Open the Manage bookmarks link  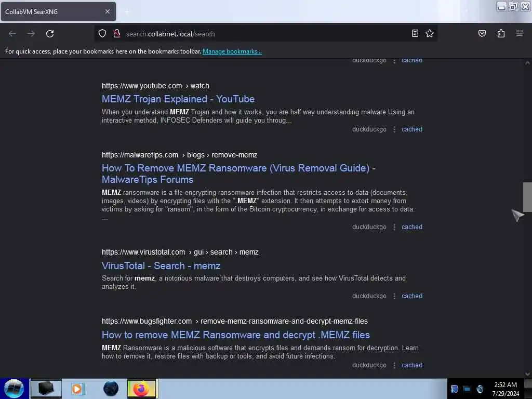[x=232, y=51]
